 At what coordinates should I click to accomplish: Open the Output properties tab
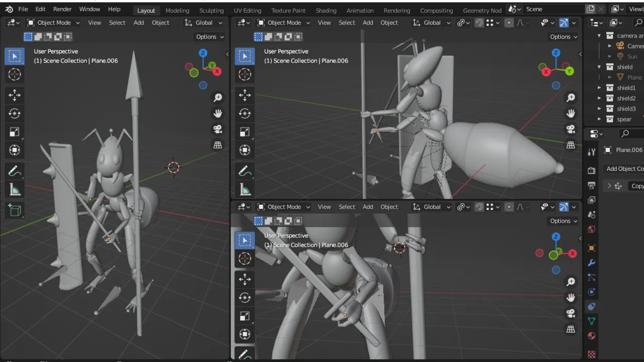[592, 185]
